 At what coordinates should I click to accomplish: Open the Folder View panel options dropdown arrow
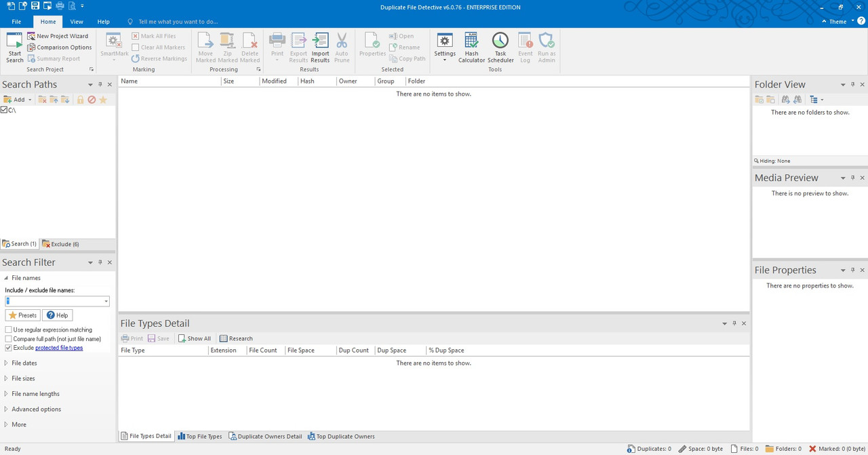pyautogui.click(x=843, y=85)
